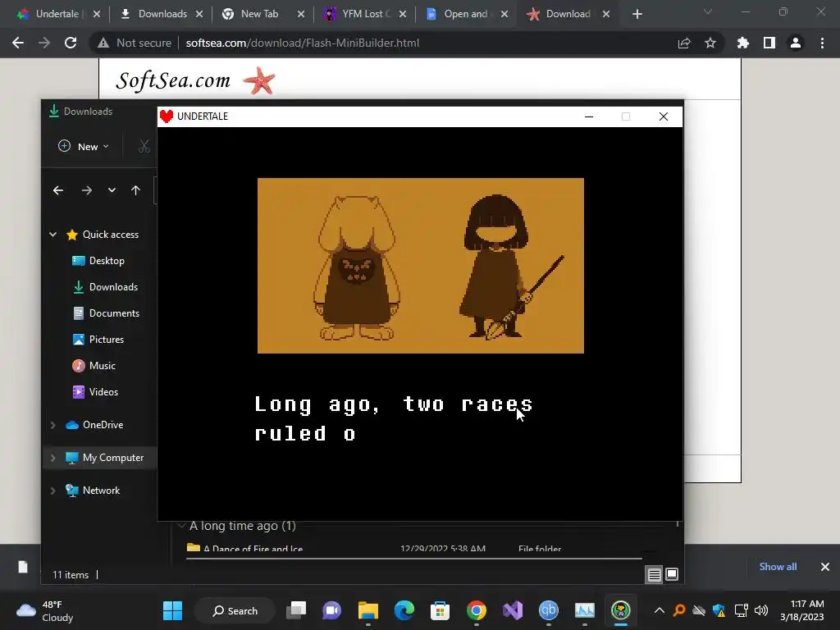Image resolution: width=840 pixels, height=630 pixels.
Task: Open Chrome's three-dot menu
Action: click(x=822, y=43)
